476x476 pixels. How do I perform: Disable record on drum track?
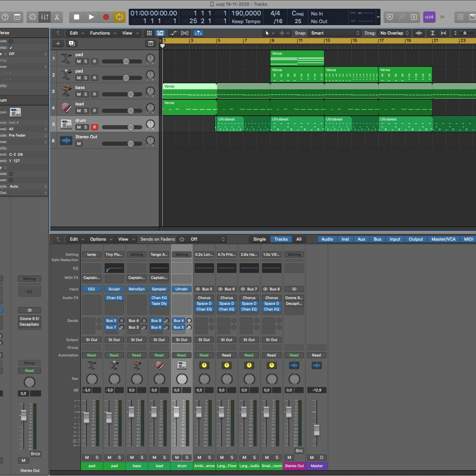tap(94, 127)
